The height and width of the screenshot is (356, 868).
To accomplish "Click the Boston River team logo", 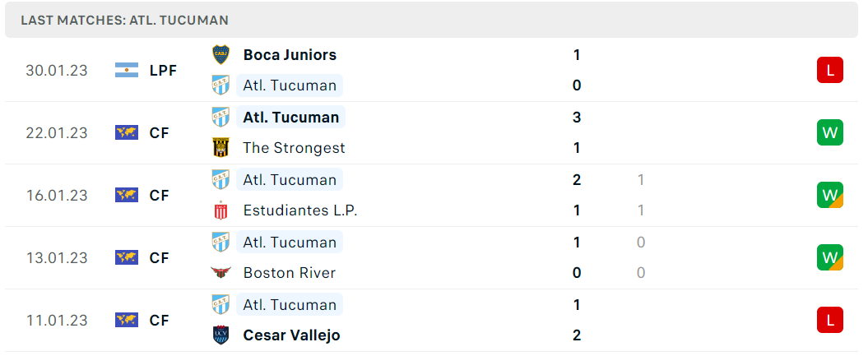I will click(x=220, y=272).
